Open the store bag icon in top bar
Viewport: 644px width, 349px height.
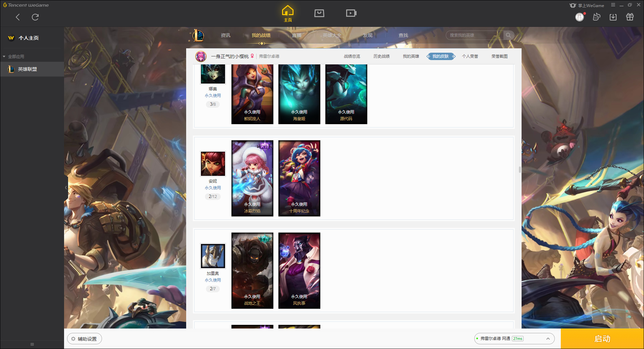[x=319, y=13]
